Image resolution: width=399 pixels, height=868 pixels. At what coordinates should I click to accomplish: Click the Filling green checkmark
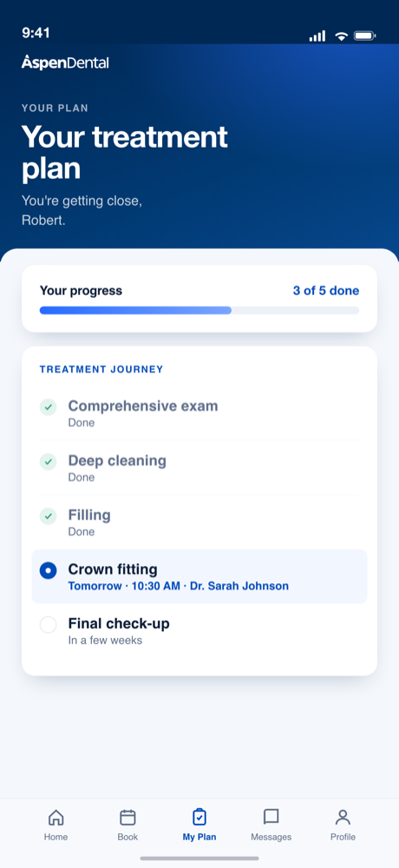[x=49, y=516]
